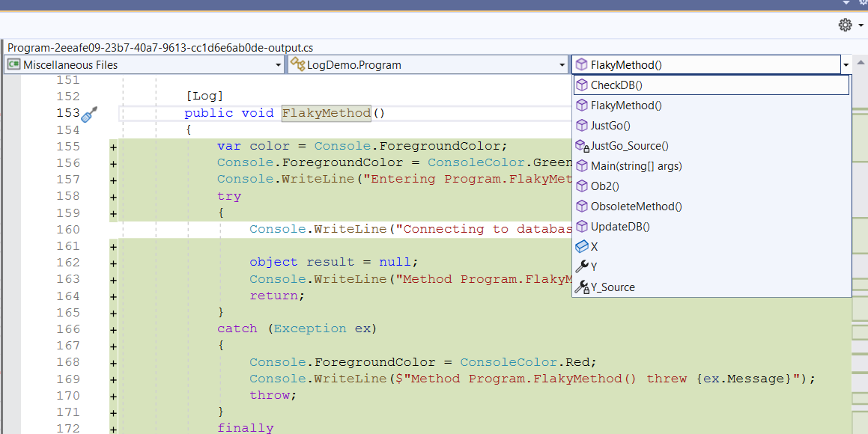Click the marker icon beside line 153
Viewport: 868px width, 434px height.
(x=88, y=112)
